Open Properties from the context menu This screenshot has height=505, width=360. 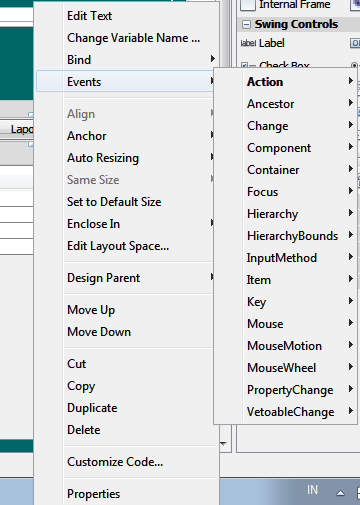pyautogui.click(x=127, y=494)
